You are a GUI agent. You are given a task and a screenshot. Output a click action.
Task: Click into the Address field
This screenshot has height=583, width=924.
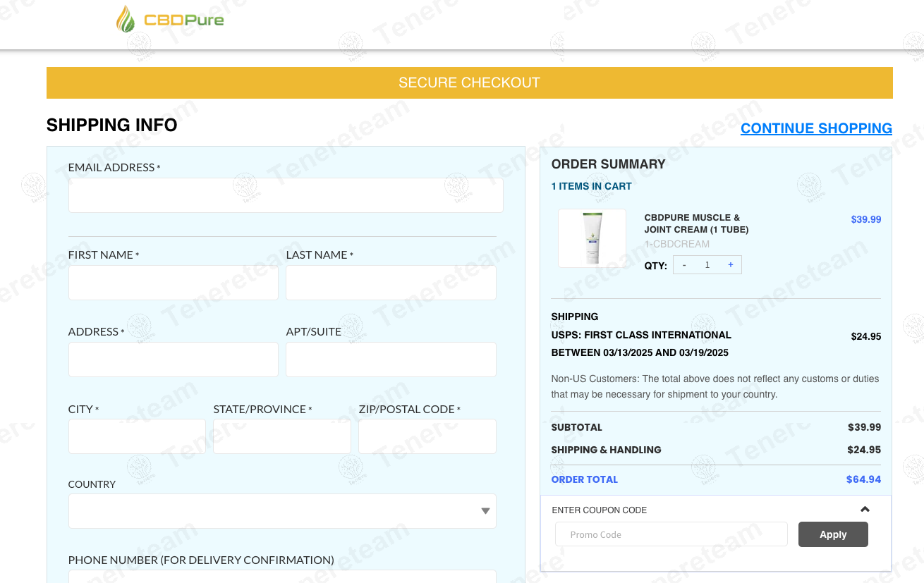click(x=173, y=360)
